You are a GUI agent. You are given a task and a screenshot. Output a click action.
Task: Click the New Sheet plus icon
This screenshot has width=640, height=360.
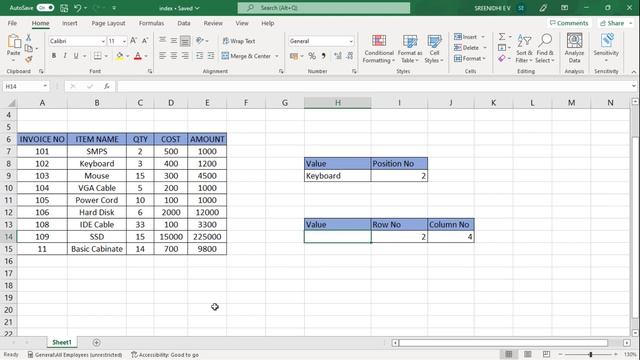[96, 342]
